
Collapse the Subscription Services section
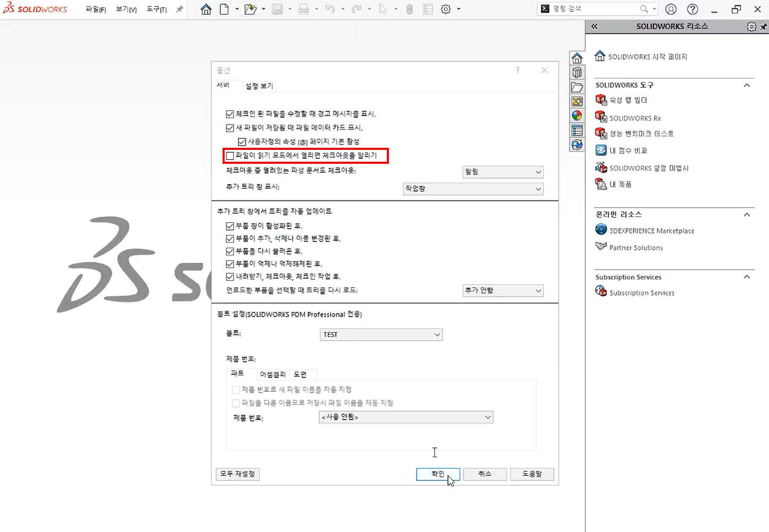pos(747,277)
